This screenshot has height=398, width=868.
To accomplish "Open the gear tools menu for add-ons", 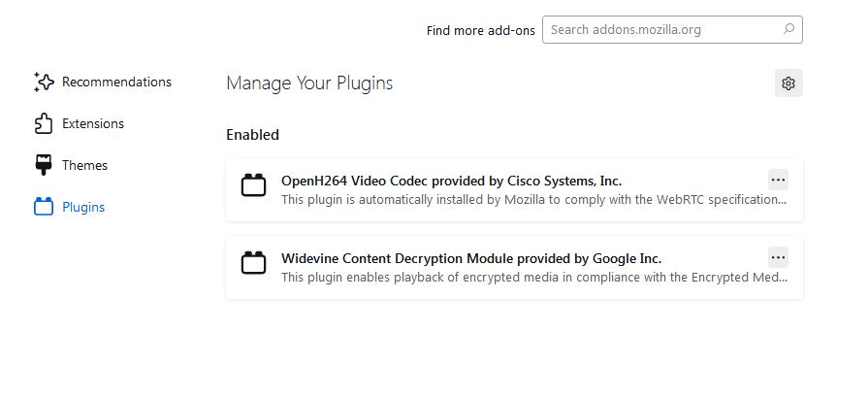I will 788,83.
